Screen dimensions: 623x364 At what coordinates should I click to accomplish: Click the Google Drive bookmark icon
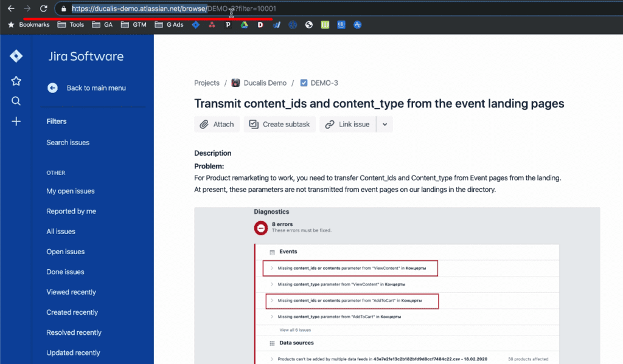243,25
